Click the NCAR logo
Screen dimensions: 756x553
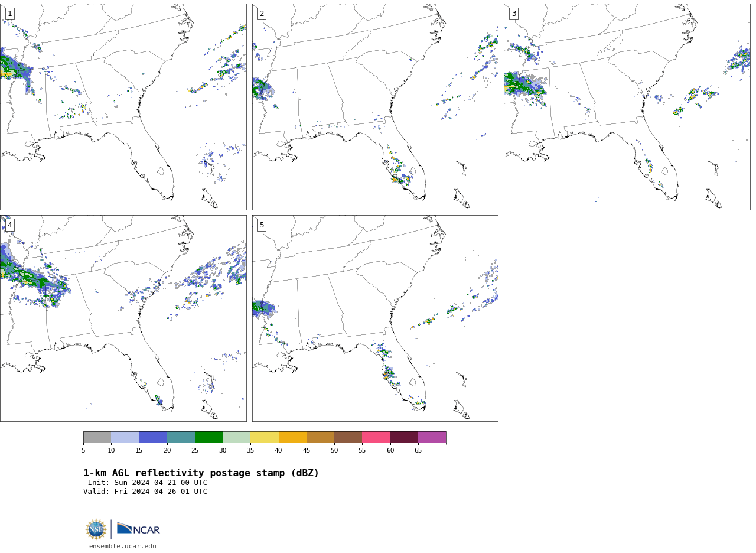coord(138,529)
